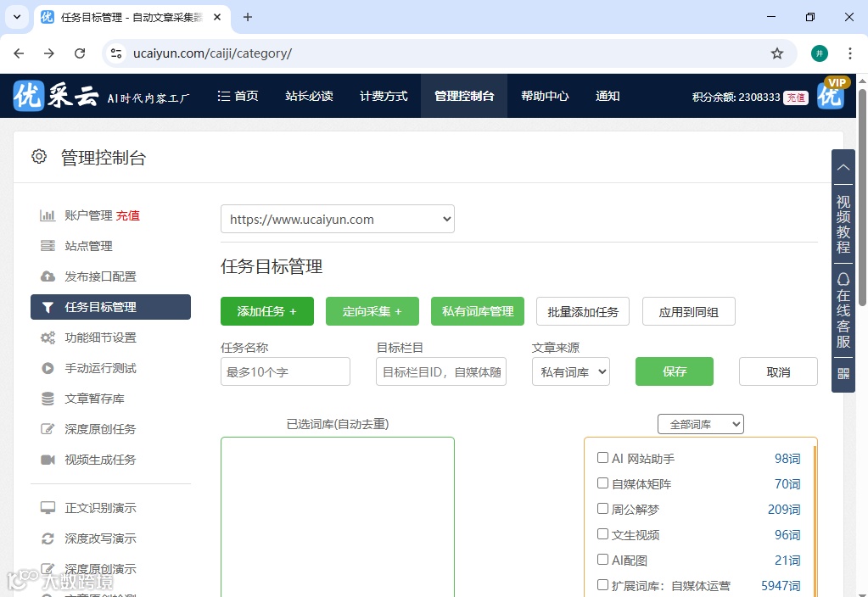Click the play circle icon beside 手动运行测试
This screenshot has width=868, height=597.
tap(48, 368)
